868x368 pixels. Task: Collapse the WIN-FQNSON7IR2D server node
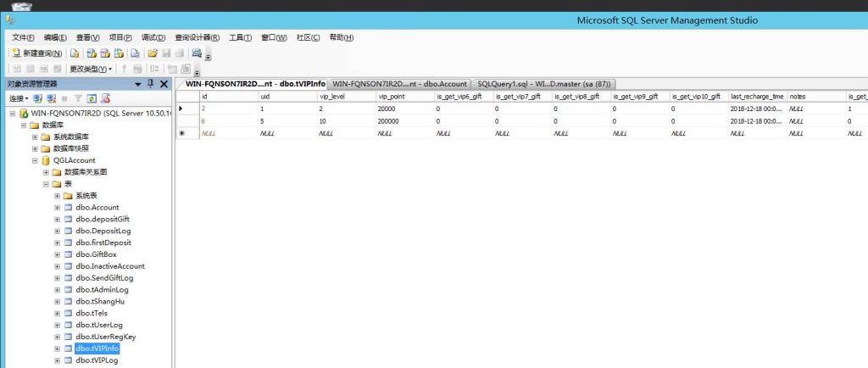coord(12,113)
